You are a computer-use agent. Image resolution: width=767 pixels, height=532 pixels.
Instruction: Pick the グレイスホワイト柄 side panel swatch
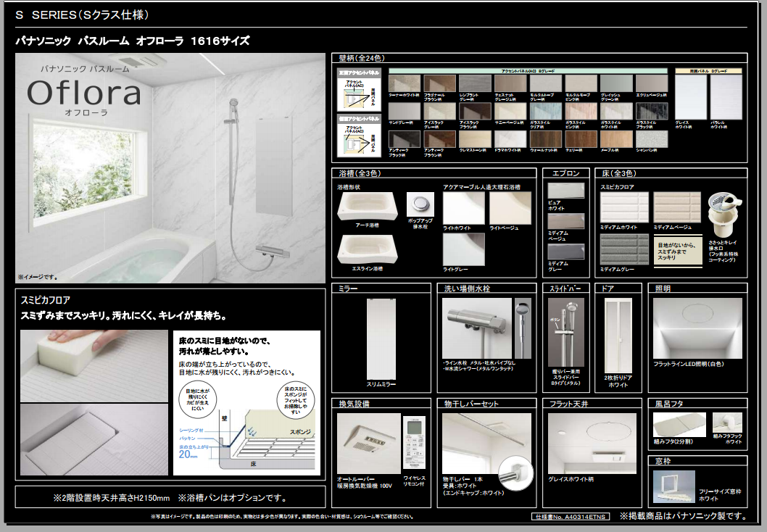click(691, 97)
